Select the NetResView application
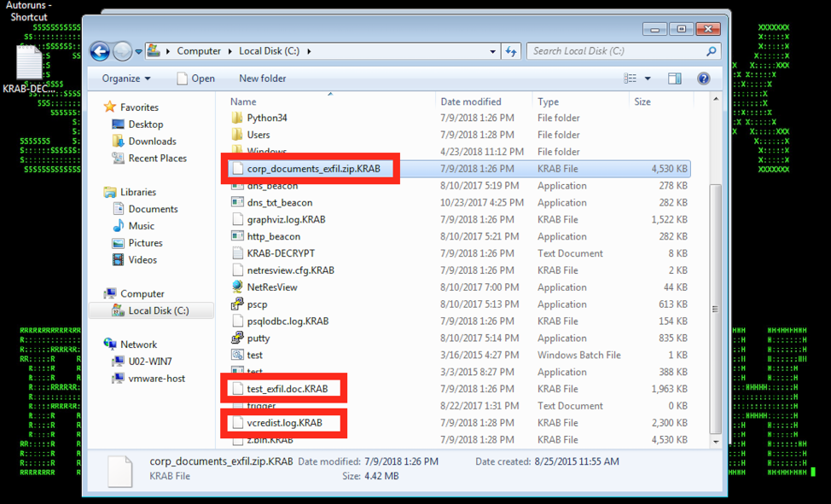Image resolution: width=831 pixels, height=504 pixels. point(271,287)
